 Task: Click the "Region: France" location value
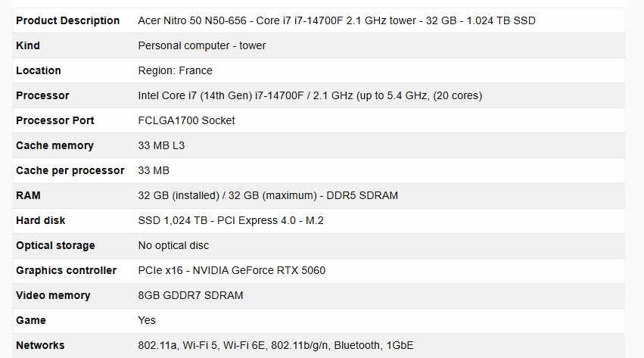point(175,70)
